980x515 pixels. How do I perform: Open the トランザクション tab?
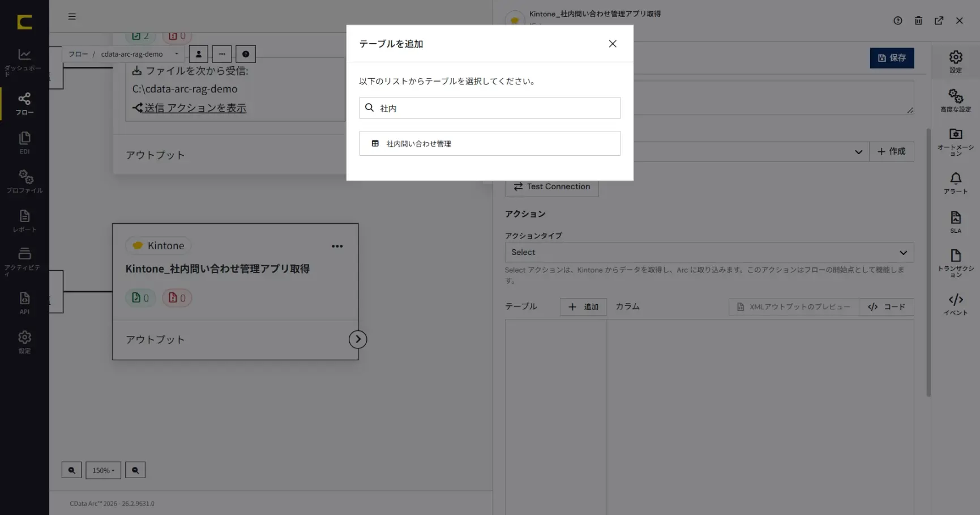pos(956,263)
